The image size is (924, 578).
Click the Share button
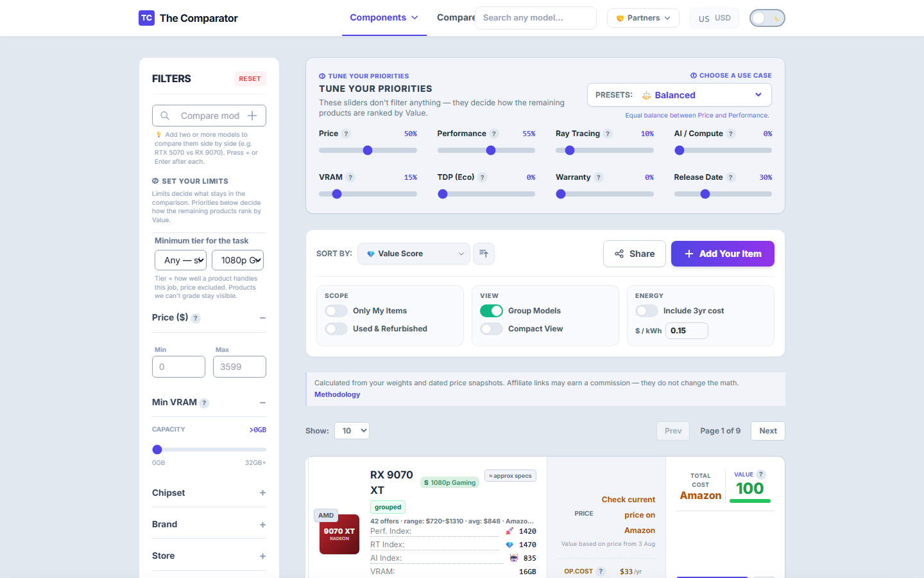click(635, 254)
